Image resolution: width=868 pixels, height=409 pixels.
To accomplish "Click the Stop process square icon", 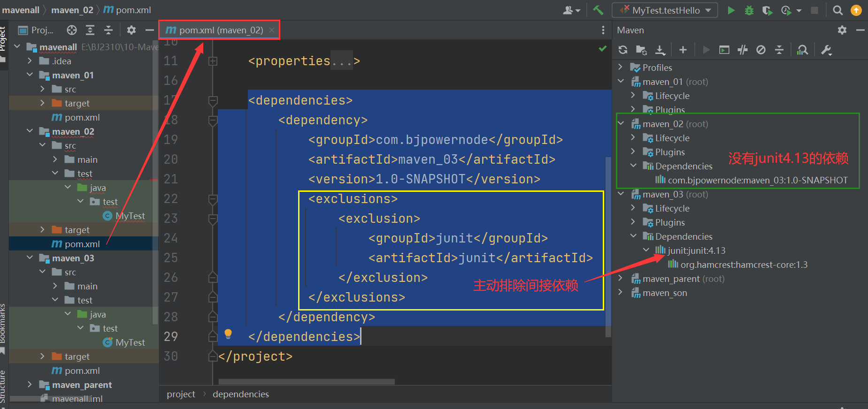I will (x=814, y=10).
